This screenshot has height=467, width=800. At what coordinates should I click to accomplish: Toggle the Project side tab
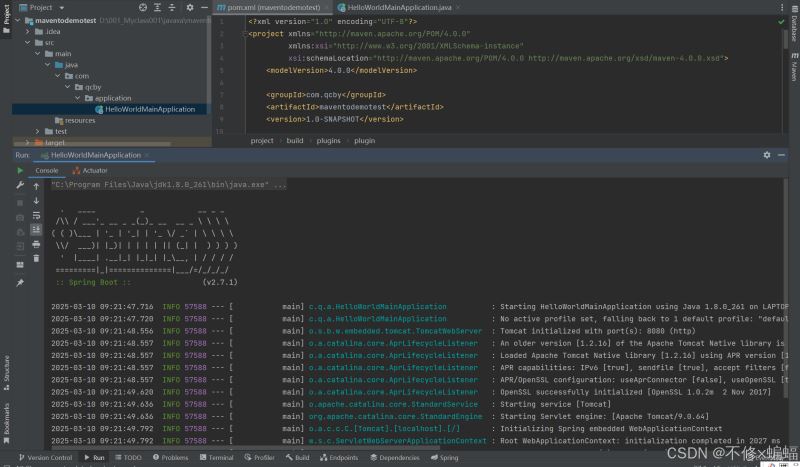tap(6, 18)
